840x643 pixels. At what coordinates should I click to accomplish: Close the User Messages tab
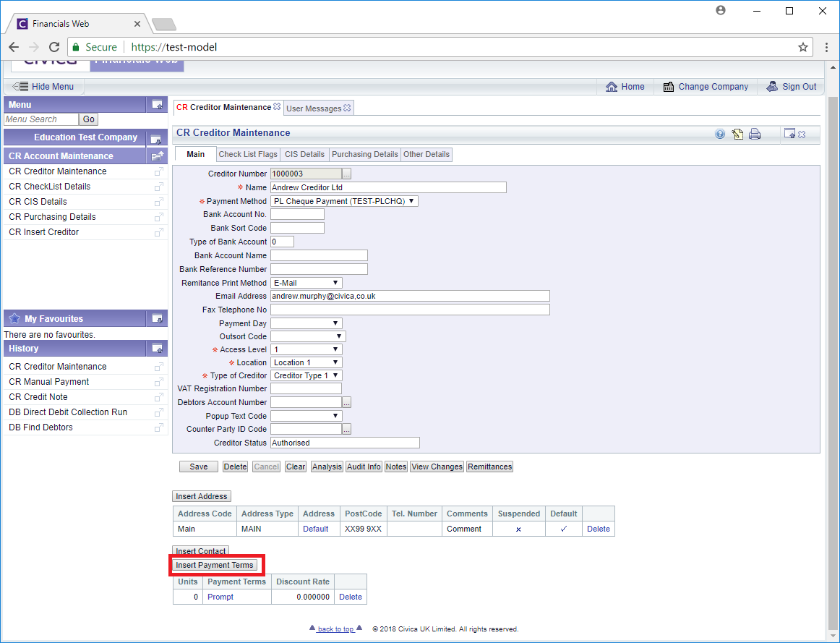click(347, 108)
